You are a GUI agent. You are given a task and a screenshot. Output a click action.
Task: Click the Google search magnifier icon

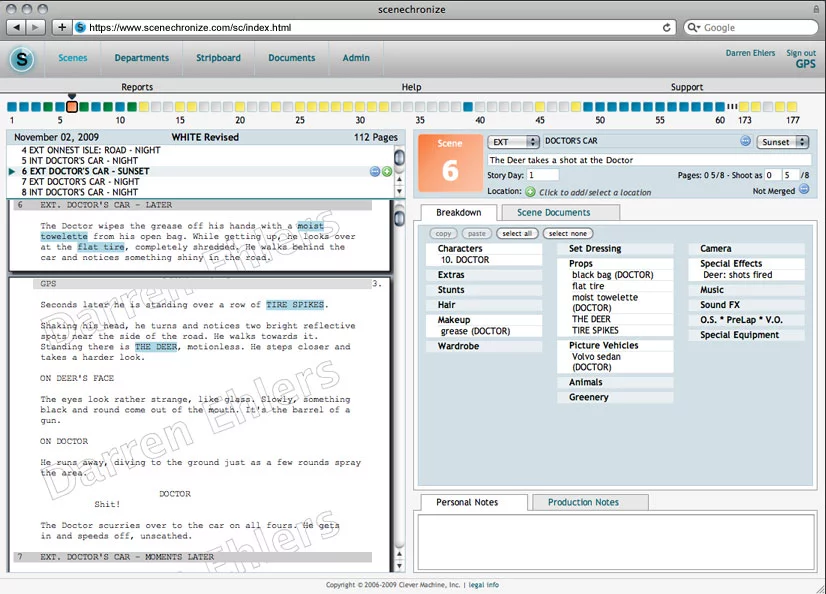(x=693, y=27)
